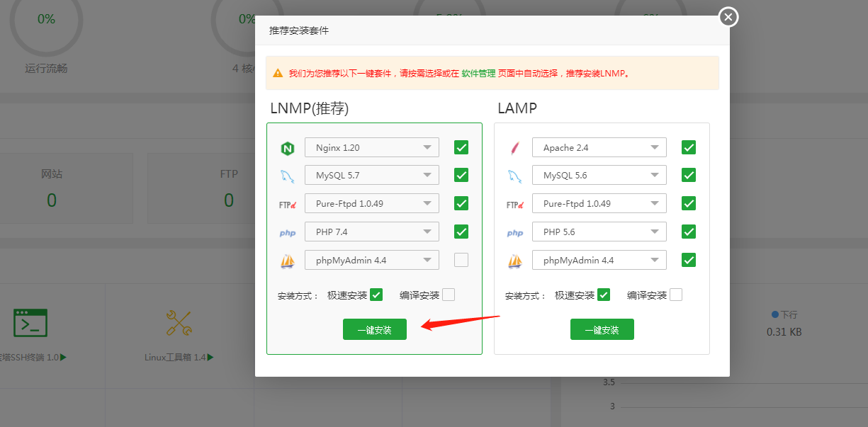This screenshot has height=427, width=868.
Task: Open the Apache 2.4 version dropdown
Action: [599, 147]
